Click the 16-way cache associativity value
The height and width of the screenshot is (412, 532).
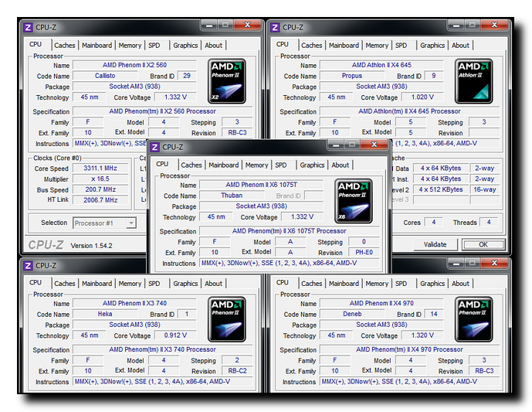485,189
